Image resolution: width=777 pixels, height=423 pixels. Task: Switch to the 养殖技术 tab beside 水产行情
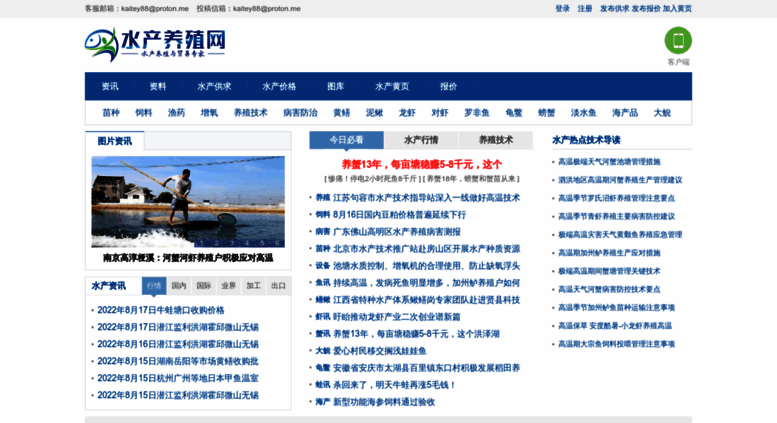tap(496, 140)
